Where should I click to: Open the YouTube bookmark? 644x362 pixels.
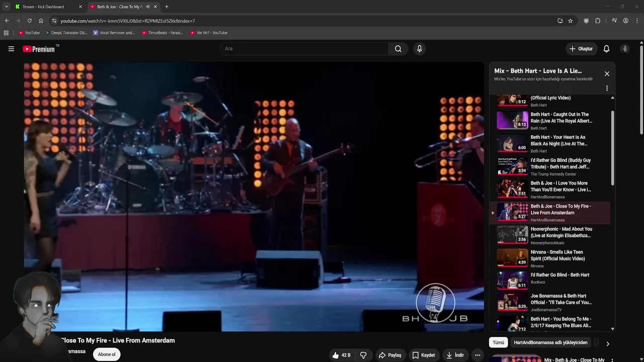click(29, 33)
